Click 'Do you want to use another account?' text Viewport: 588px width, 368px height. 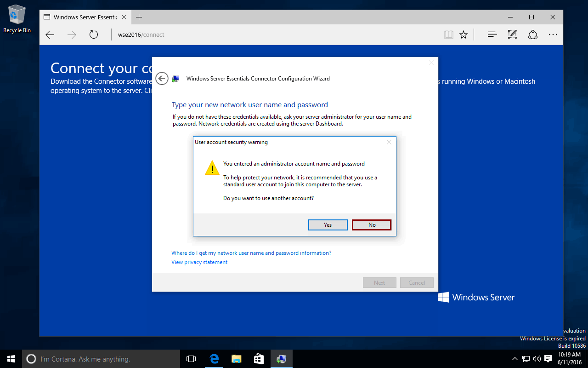(x=268, y=198)
